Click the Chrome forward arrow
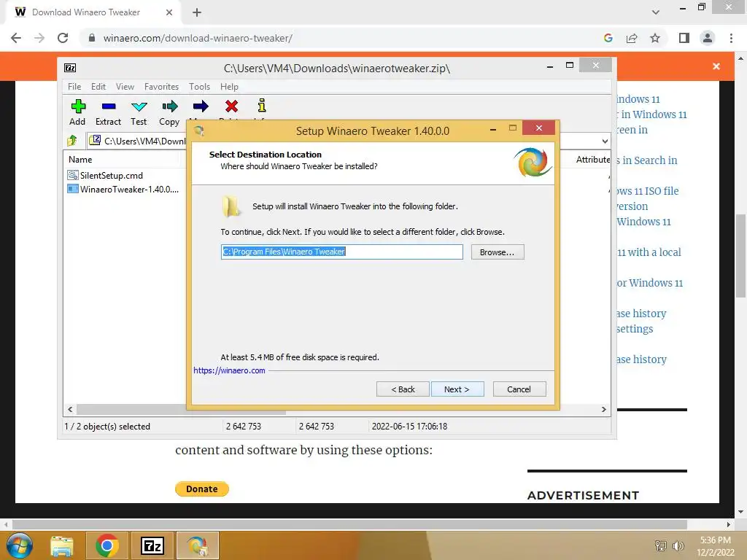This screenshot has width=747, height=560. 39,38
